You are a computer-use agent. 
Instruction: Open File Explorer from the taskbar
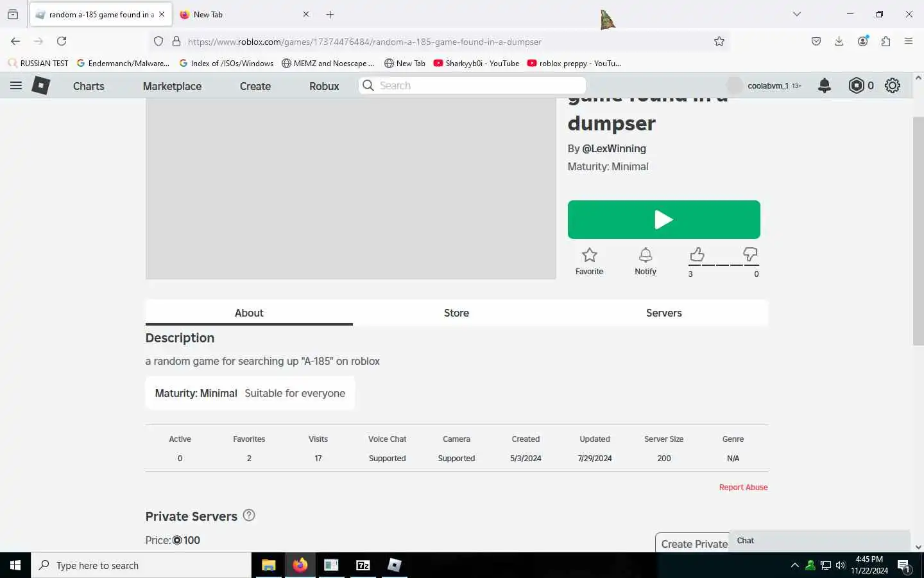pos(268,565)
